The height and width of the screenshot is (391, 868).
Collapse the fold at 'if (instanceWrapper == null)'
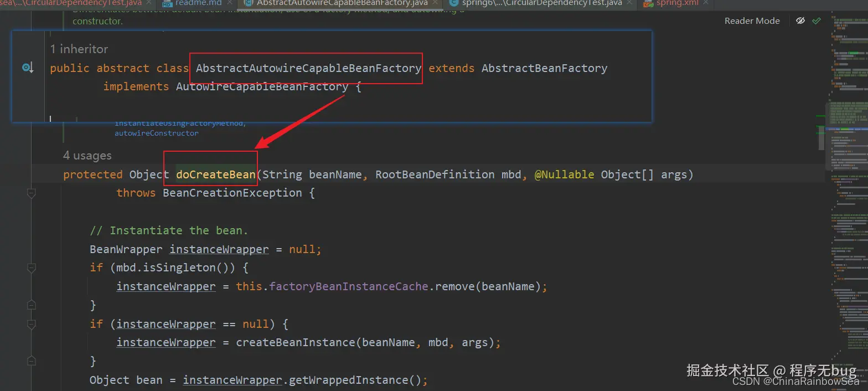tap(31, 325)
